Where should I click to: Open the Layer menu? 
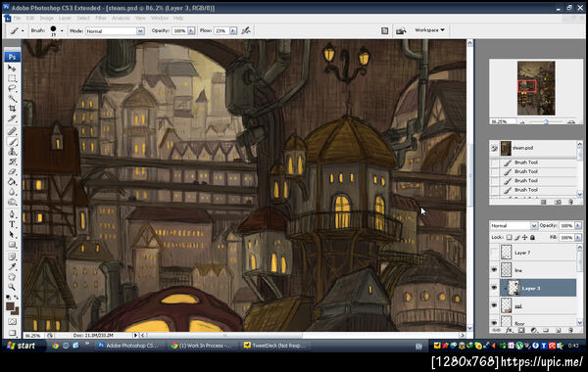coord(65,18)
